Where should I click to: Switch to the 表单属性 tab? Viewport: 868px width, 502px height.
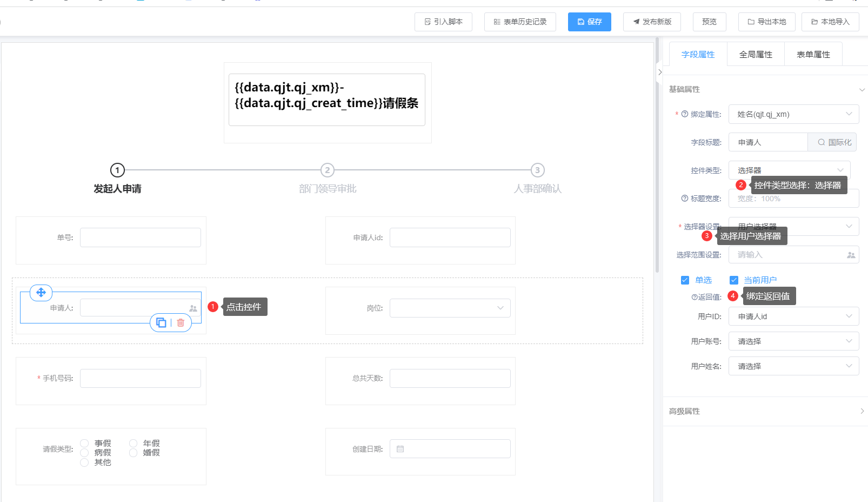pyautogui.click(x=813, y=55)
